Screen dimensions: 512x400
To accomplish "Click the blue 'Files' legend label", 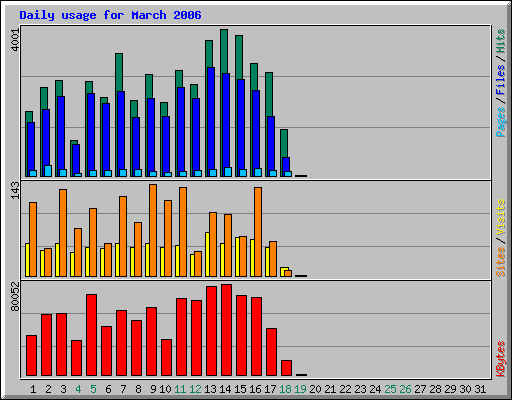I will (x=500, y=79).
